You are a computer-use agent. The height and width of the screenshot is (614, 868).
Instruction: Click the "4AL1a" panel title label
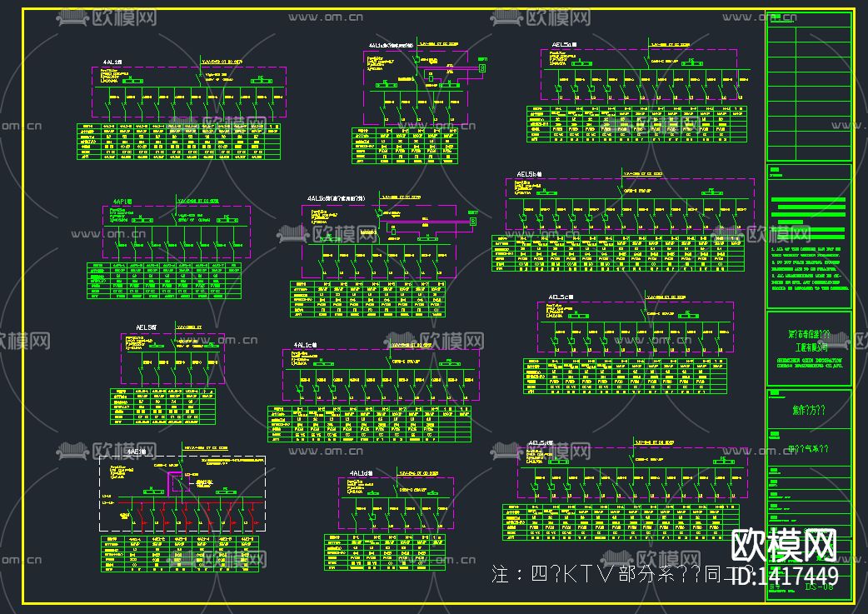tap(391, 45)
